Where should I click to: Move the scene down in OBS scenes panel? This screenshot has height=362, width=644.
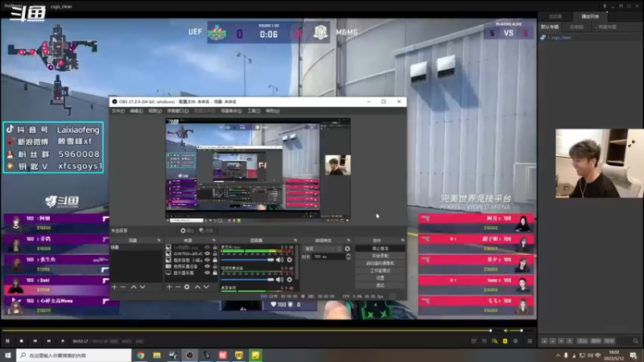coord(142,287)
